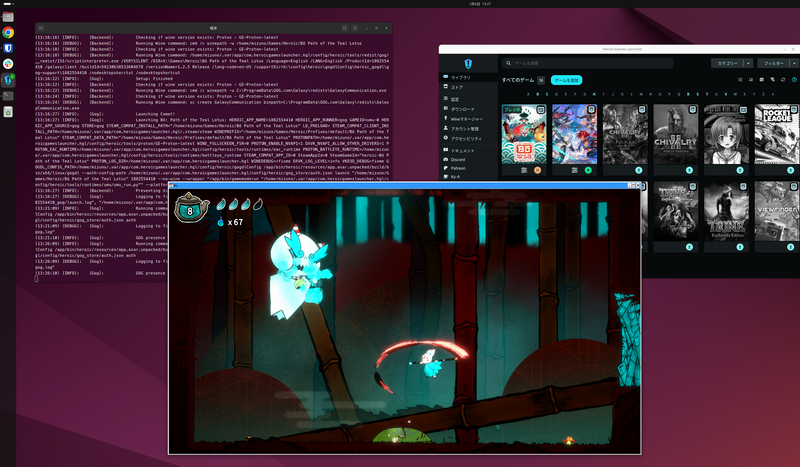Open Rocket League game cover
The height and width of the screenshot is (467, 800).
click(777, 134)
